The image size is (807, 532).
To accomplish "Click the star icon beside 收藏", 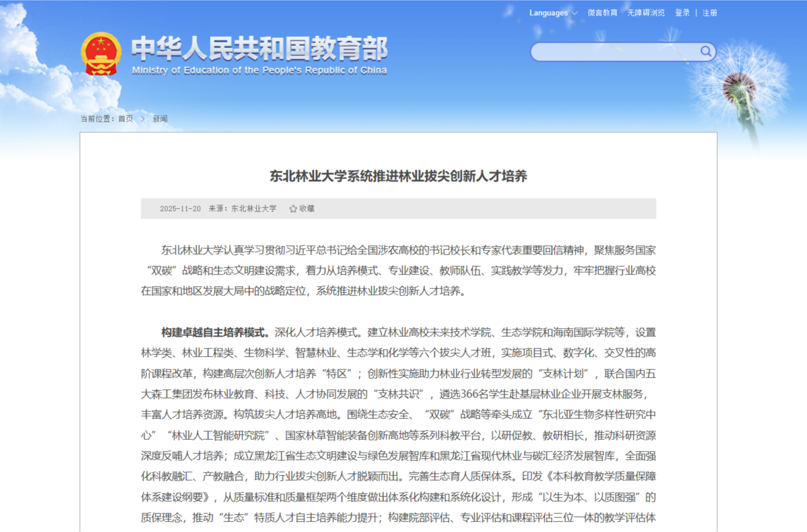I will (293, 209).
